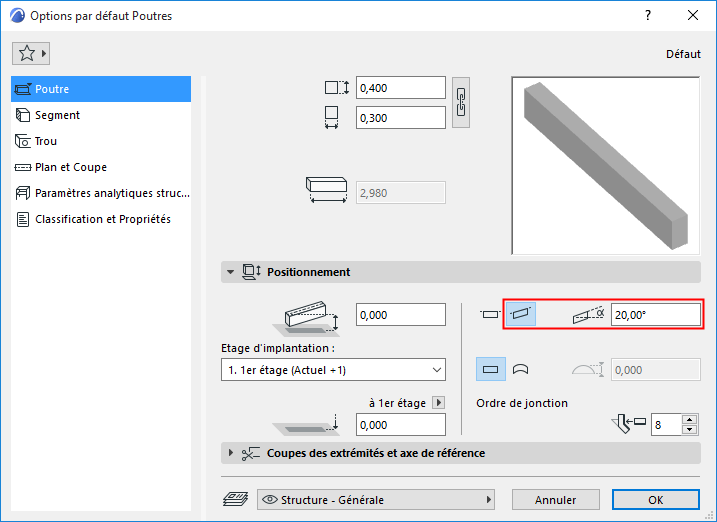Viewport: 717px width, 522px height.
Task: Click the favorites star icon
Action: click(27, 53)
